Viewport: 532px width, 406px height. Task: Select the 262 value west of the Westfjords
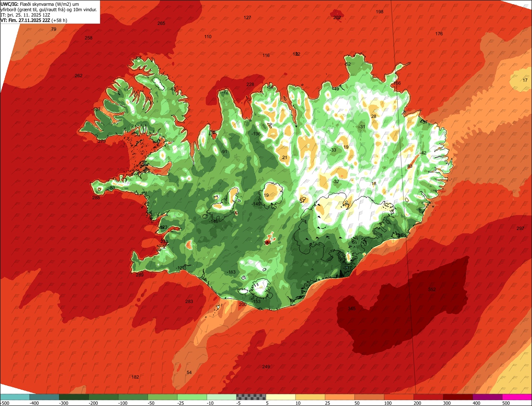pyautogui.click(x=79, y=76)
